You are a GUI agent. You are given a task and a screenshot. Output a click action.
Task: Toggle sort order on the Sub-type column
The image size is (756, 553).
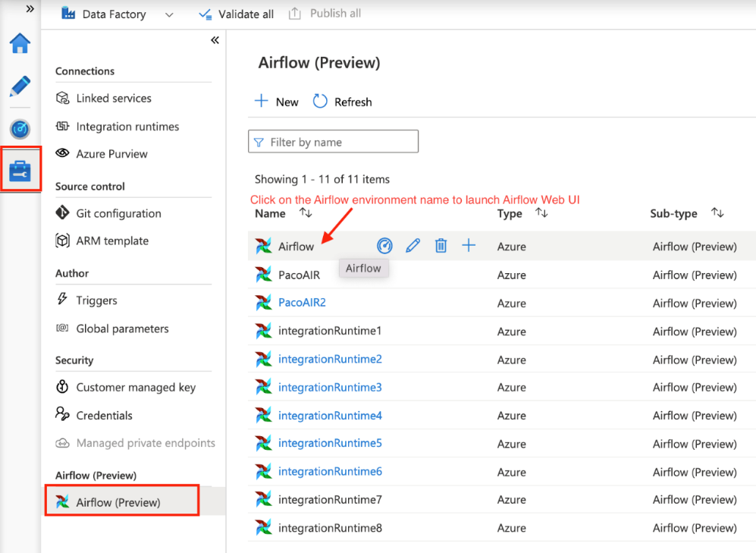(x=717, y=212)
